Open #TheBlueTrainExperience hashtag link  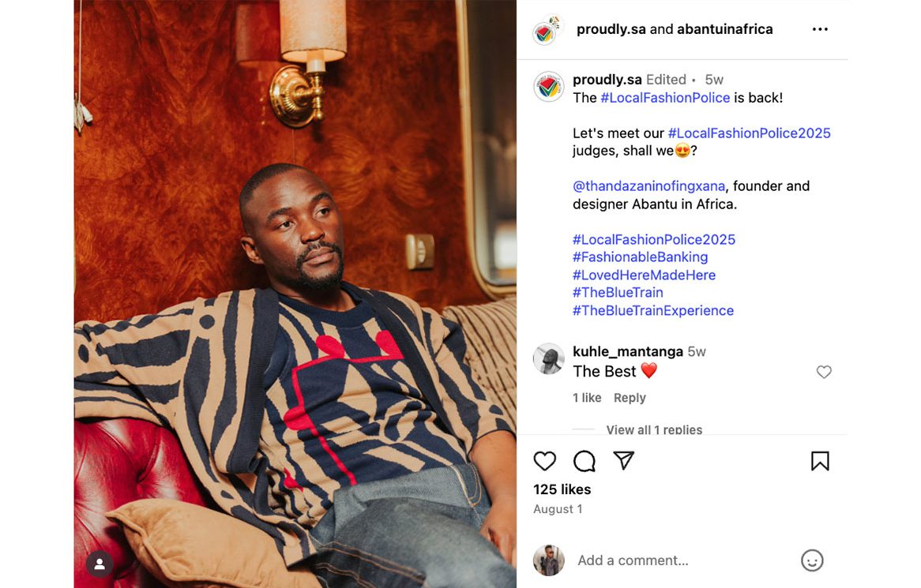tap(653, 310)
